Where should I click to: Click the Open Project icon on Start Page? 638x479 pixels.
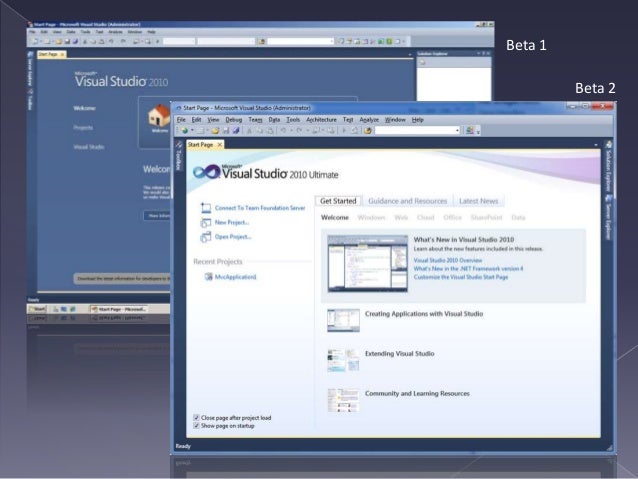tap(205, 237)
